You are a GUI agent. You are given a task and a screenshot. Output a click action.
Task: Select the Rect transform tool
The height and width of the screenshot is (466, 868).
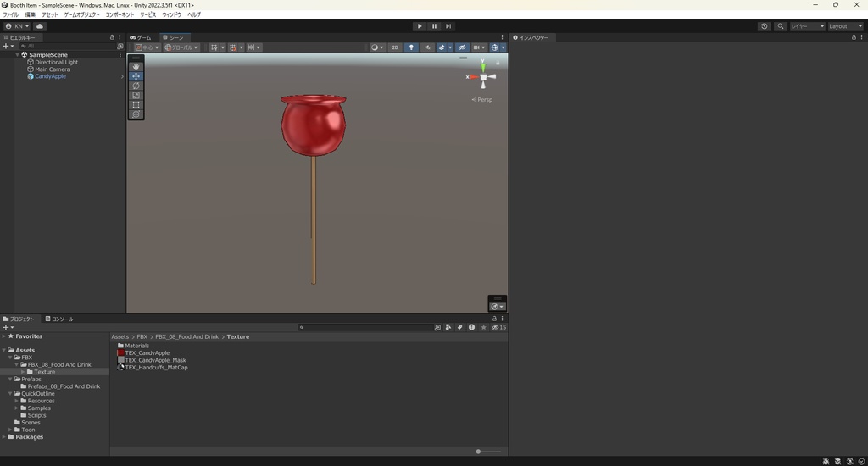(x=136, y=104)
